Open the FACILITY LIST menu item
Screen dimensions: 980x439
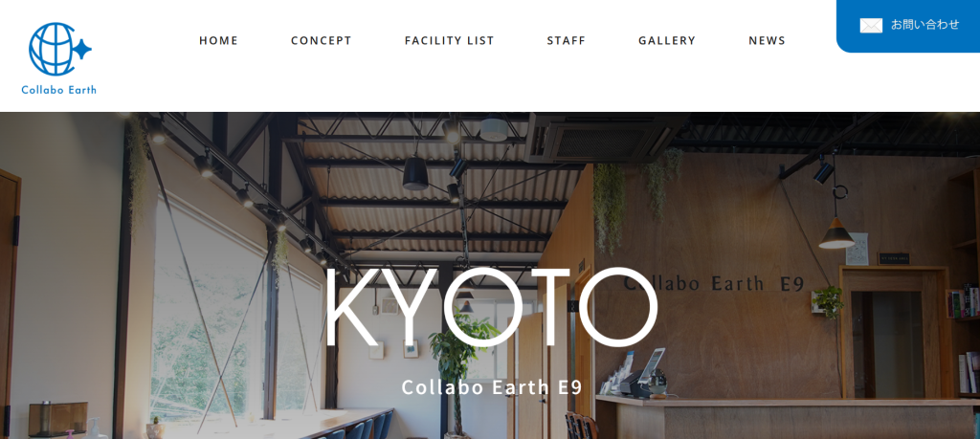pyautogui.click(x=450, y=40)
